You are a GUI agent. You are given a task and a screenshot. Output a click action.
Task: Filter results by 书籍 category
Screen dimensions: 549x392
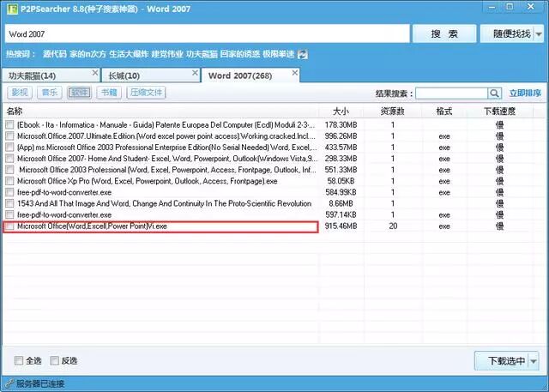coord(109,93)
